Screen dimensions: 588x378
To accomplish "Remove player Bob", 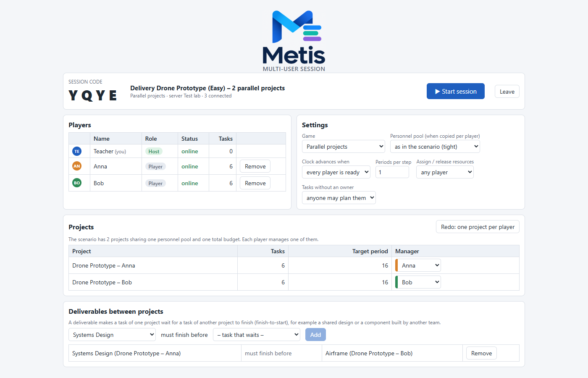I will click(x=255, y=183).
